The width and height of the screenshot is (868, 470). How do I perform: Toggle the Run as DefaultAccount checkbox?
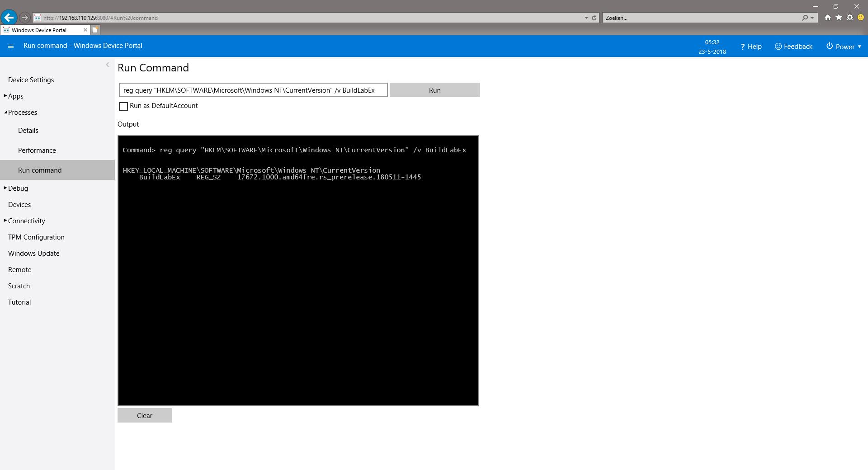(x=123, y=107)
